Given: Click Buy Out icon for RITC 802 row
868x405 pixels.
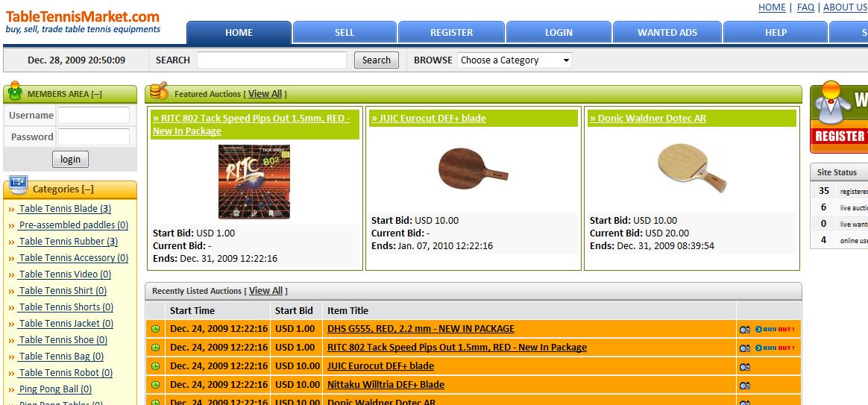Looking at the screenshot, I should [x=775, y=348].
